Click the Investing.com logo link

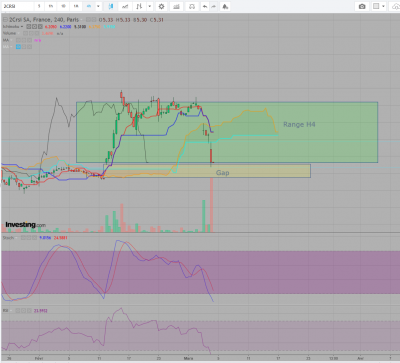click(x=25, y=225)
